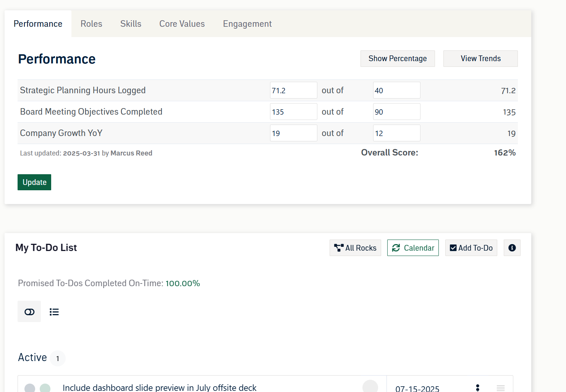Click the "Board Meeting Objectives Completed" label

pyautogui.click(x=91, y=112)
